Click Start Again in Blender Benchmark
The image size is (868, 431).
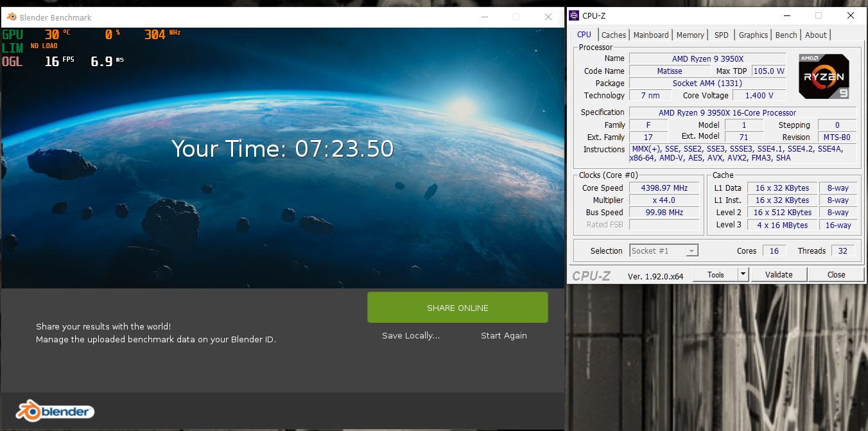click(x=504, y=335)
